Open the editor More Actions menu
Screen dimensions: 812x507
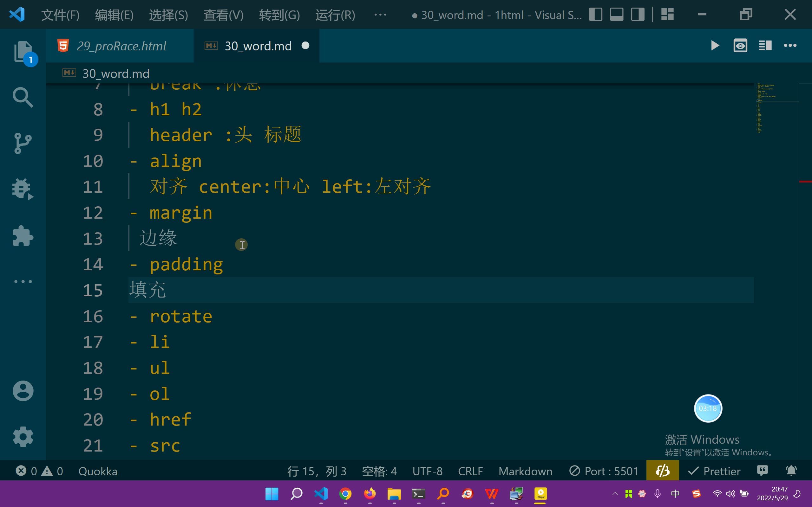(790, 46)
